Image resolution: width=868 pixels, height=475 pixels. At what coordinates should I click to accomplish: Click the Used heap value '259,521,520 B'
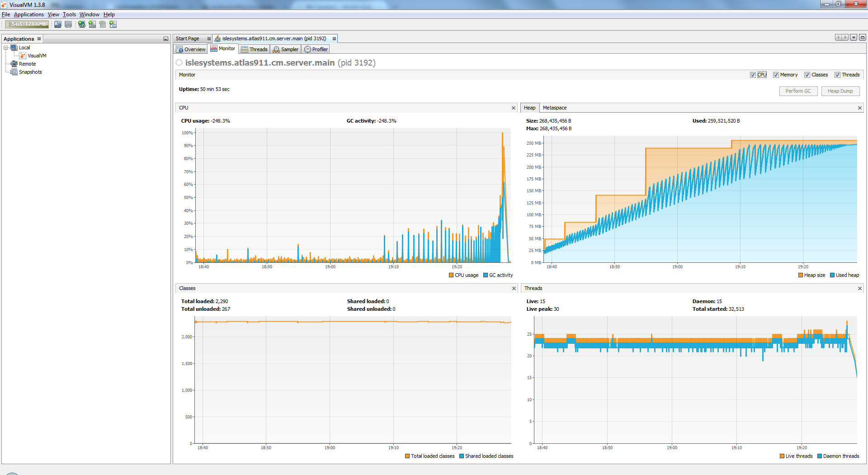coord(724,121)
